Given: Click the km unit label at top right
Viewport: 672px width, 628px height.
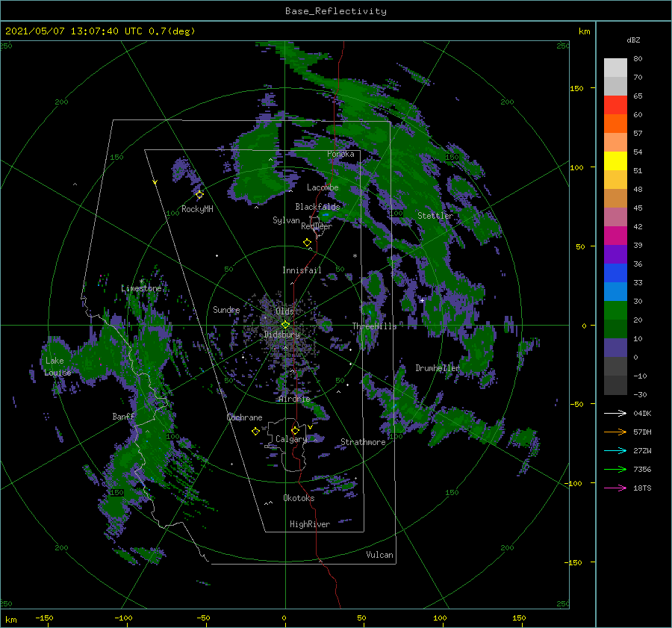Looking at the screenshot, I should pos(585,31).
